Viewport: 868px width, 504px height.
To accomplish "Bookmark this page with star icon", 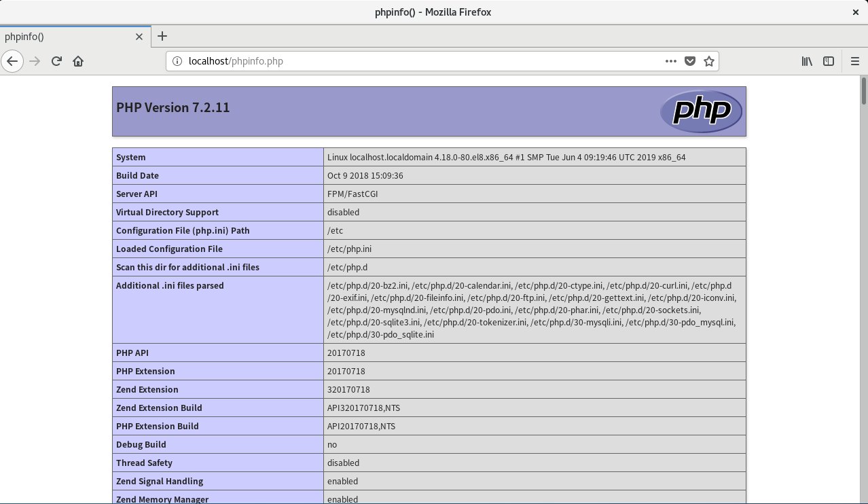I will tap(709, 61).
